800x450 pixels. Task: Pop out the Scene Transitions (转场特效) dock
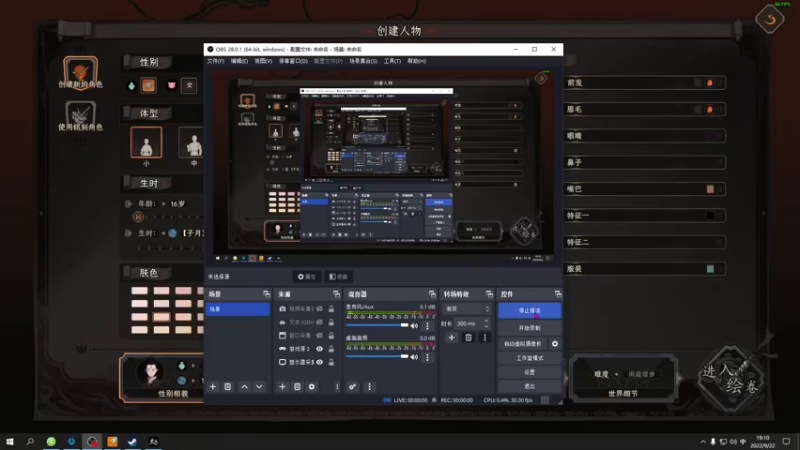489,294
